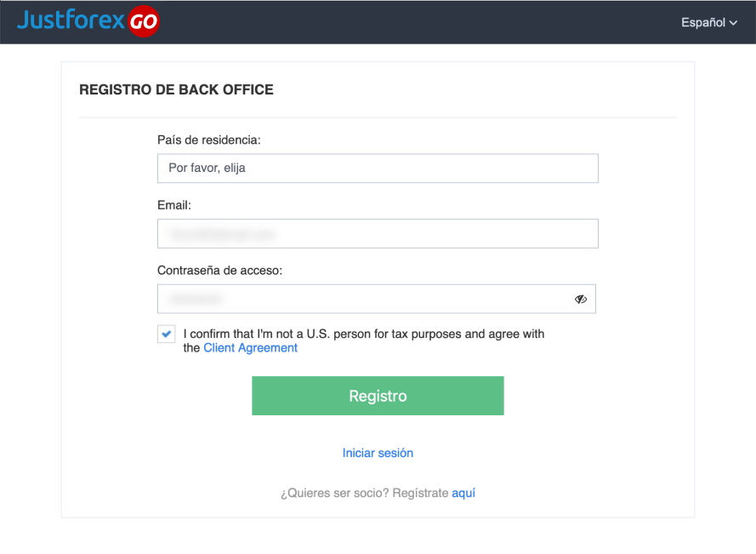This screenshot has height=554, width=756.
Task: Click the ¿Quieres ser socio? text
Action: pyautogui.click(x=334, y=494)
